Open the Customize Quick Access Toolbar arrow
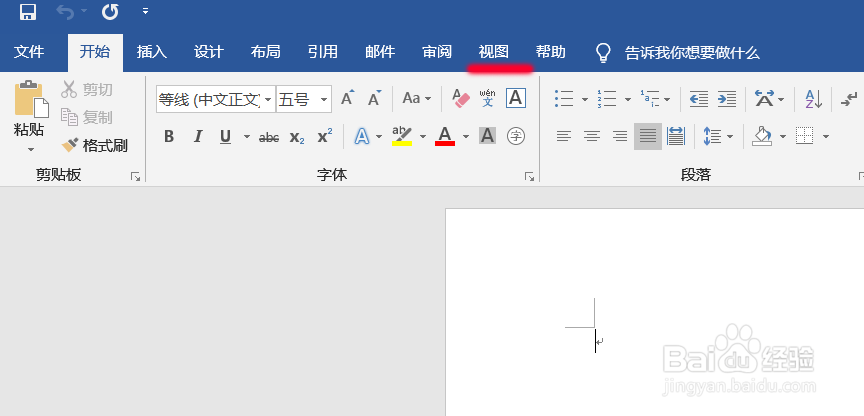This screenshot has height=416, width=864. pos(145,11)
